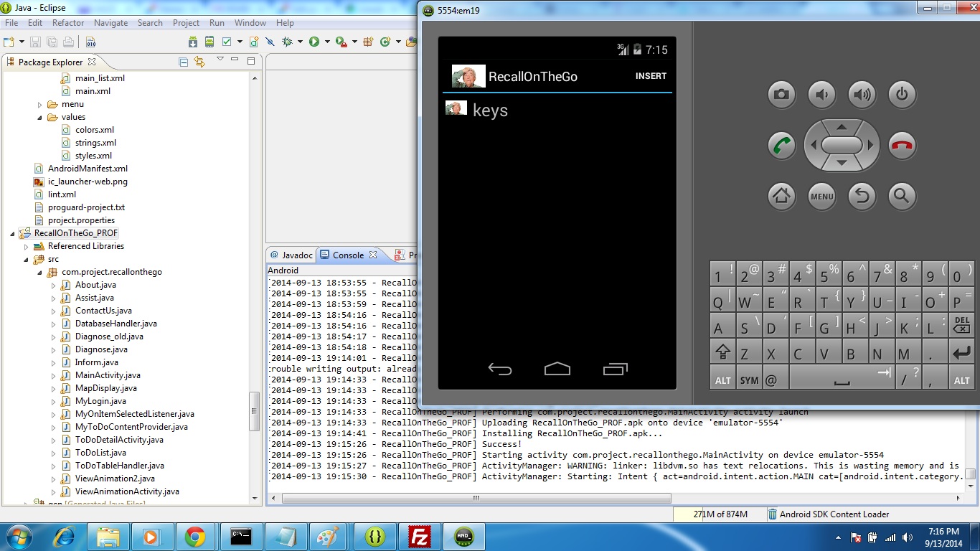Click emulator power button

902,94
